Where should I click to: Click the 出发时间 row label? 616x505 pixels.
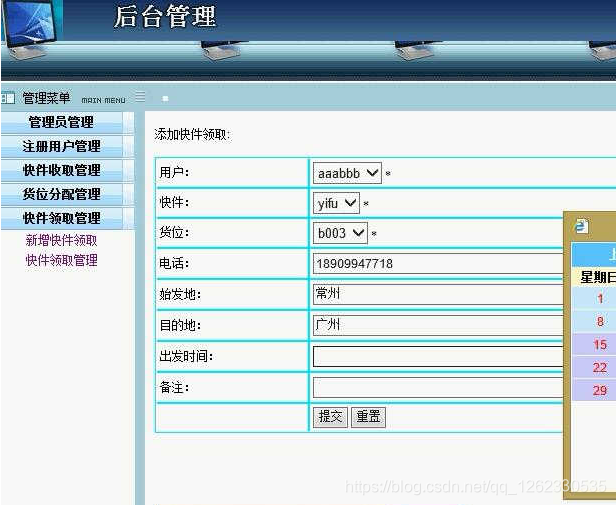[x=186, y=356]
